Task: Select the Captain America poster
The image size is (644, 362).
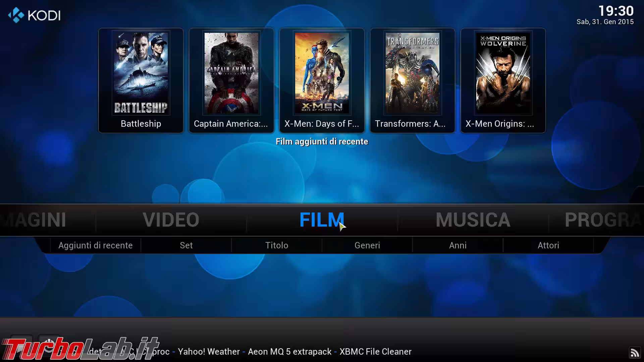Action: [231, 73]
